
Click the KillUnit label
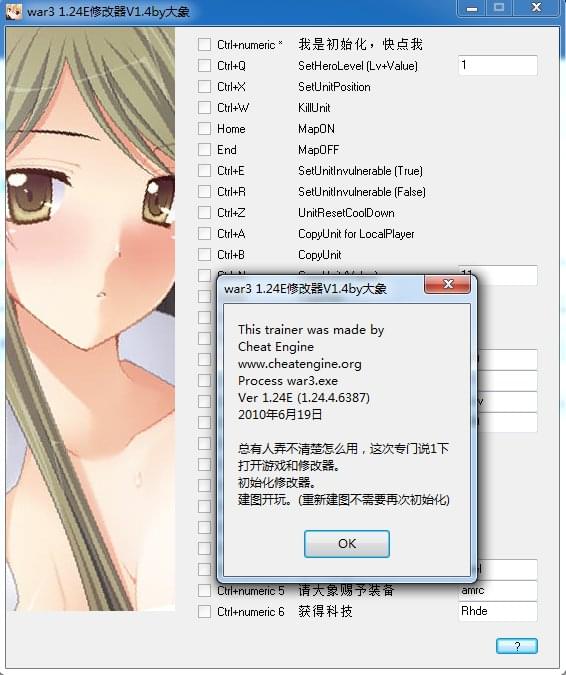(x=314, y=108)
